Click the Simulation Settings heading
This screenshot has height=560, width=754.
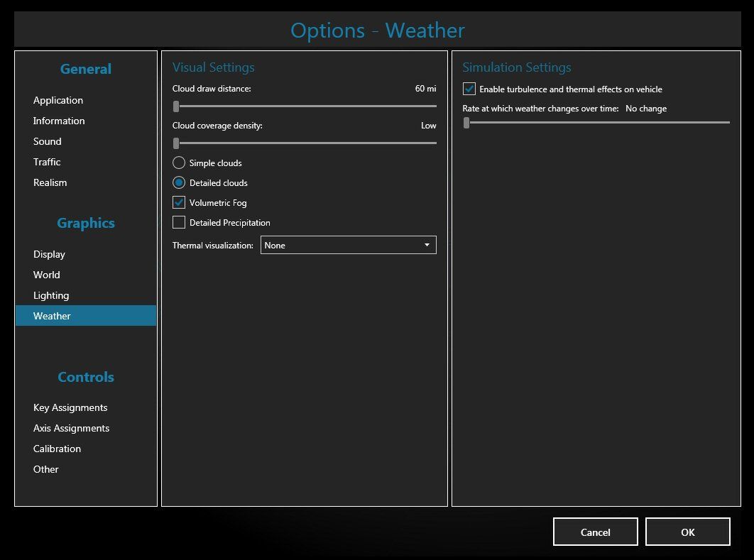516,67
